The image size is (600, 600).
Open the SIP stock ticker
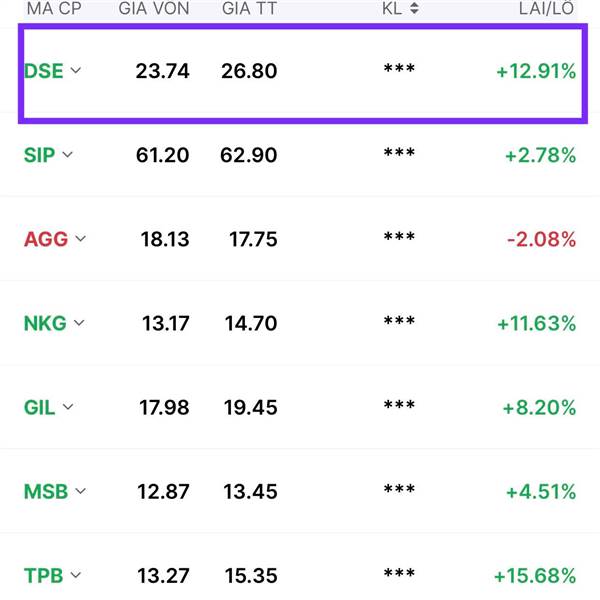(x=39, y=155)
